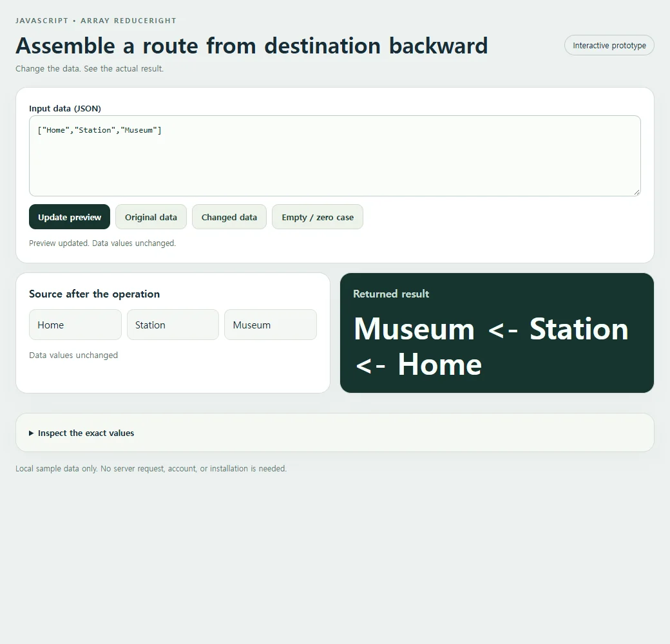Click 'Data values unchanged' note under chips
Screen dimensions: 670x644
(x=73, y=355)
